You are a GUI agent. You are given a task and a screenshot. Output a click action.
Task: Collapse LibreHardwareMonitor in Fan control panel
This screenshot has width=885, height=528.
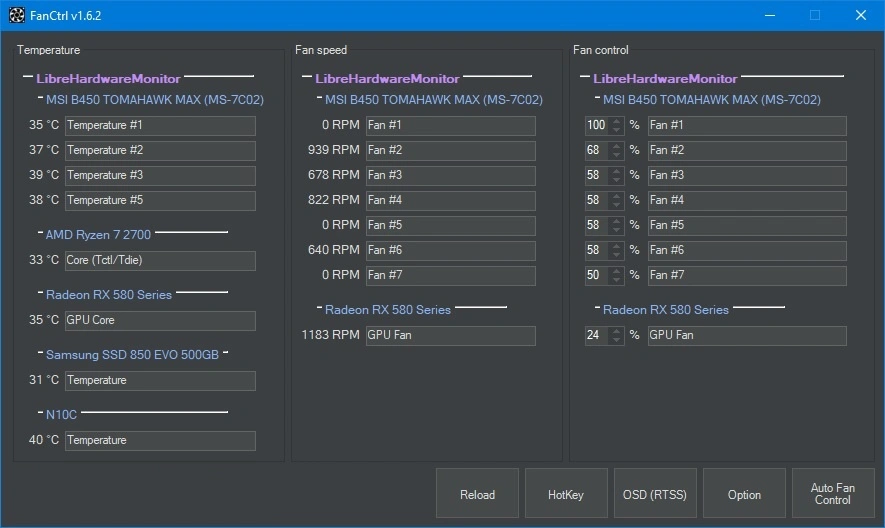585,76
